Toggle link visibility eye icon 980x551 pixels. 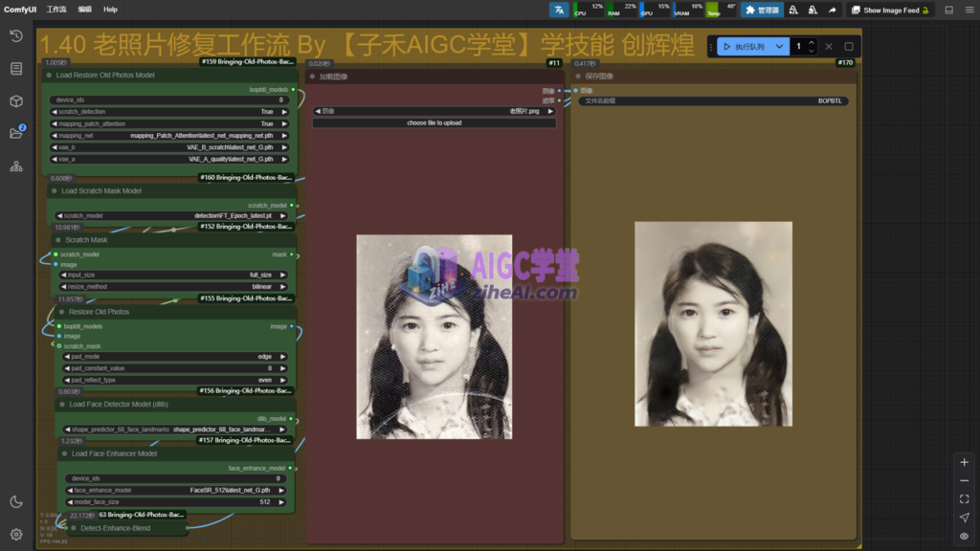coord(965,536)
